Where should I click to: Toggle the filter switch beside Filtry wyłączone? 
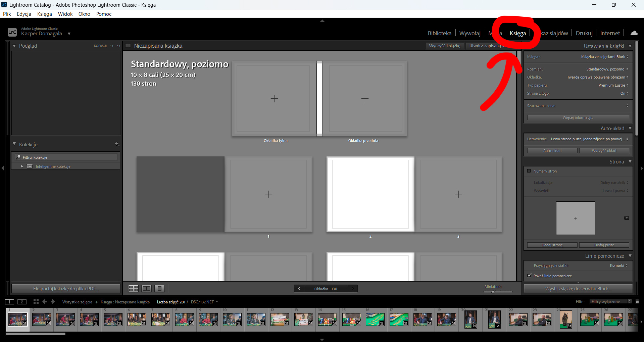(x=637, y=302)
